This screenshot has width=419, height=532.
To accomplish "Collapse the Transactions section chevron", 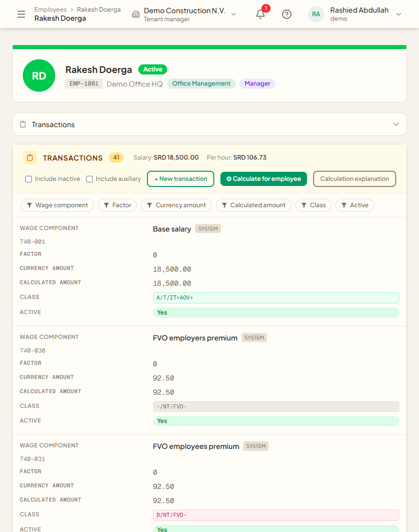I will [396, 125].
